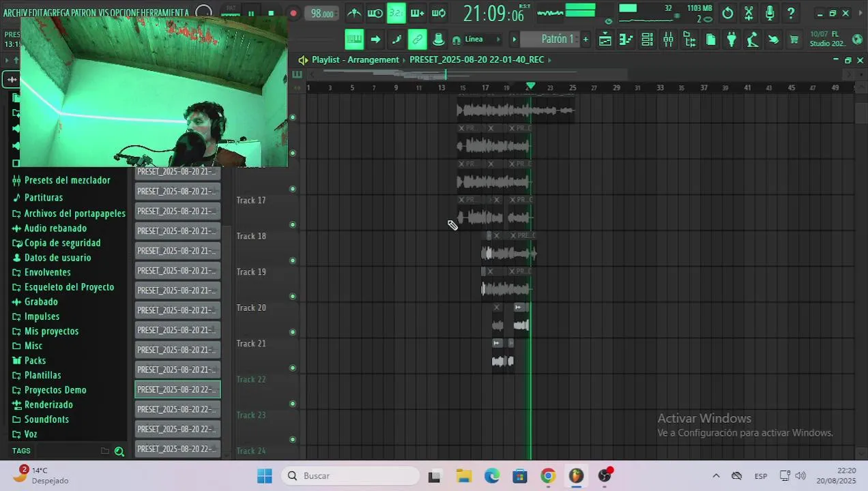The image size is (868, 491).
Task: Pause playback with the pause button
Action: [x=251, y=14]
